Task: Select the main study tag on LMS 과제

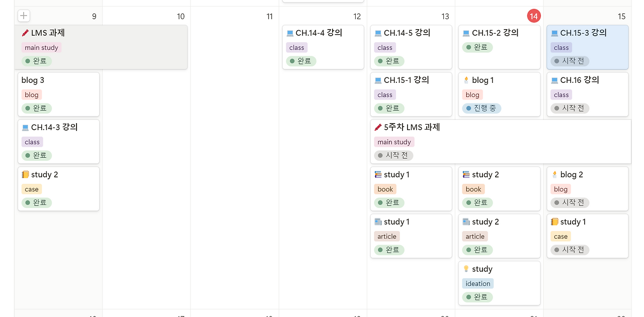Action: [x=41, y=47]
